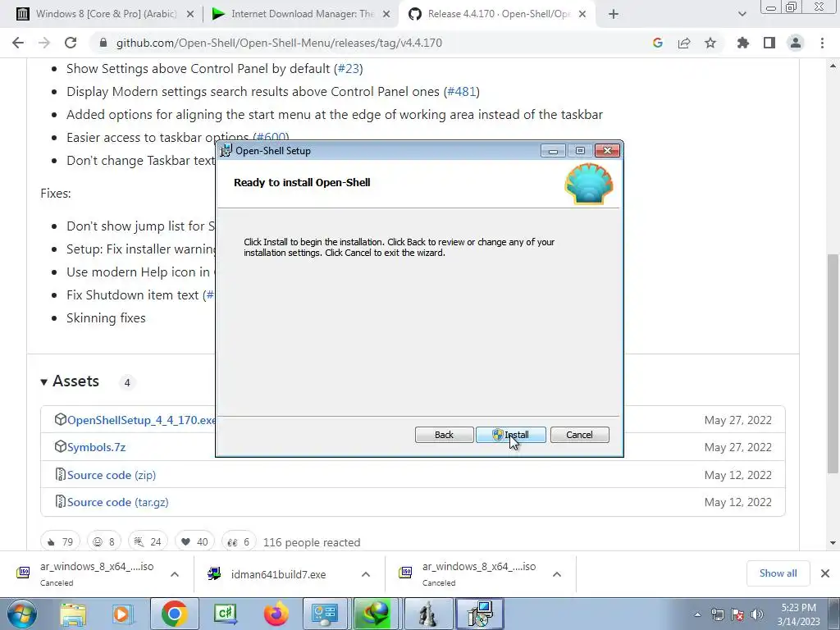Open Chrome profile avatar

tap(796, 43)
